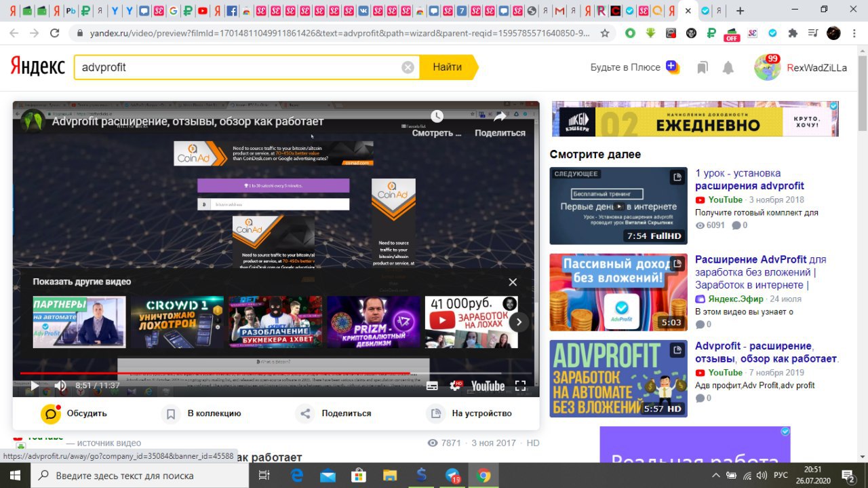This screenshot has width=868, height=488.
Task: Open Microsoft Edge from the taskbar
Action: tap(297, 476)
